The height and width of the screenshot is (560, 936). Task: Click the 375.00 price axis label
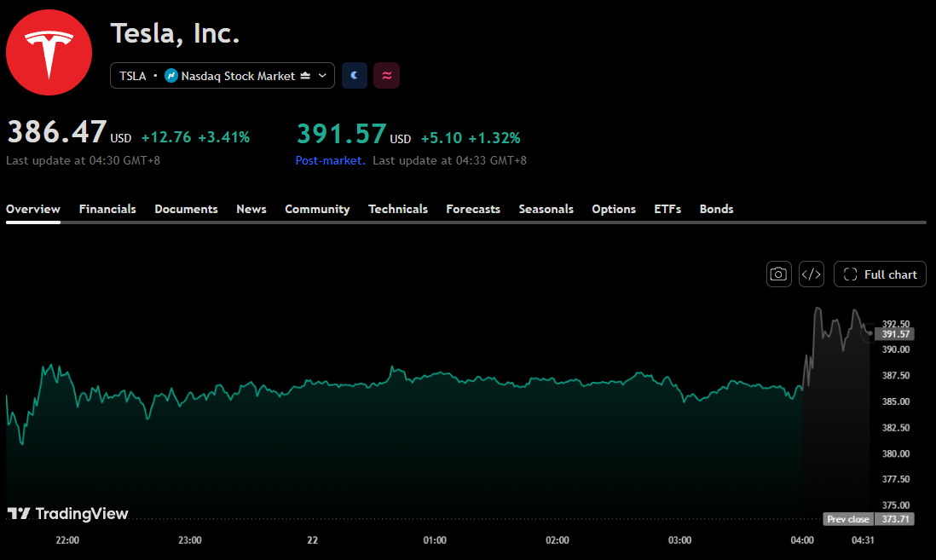pyautogui.click(x=896, y=505)
